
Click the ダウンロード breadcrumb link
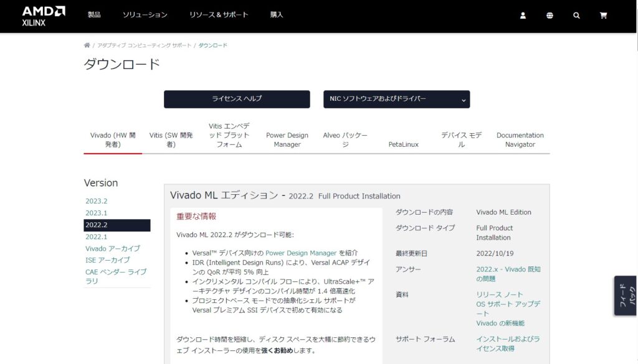[x=213, y=45]
